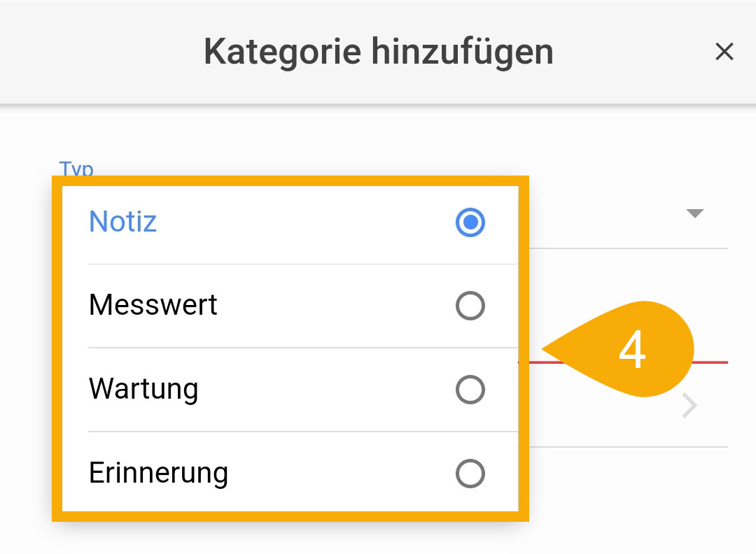This screenshot has width=756, height=554.
Task: Select the Notiz radio button
Action: click(x=470, y=222)
